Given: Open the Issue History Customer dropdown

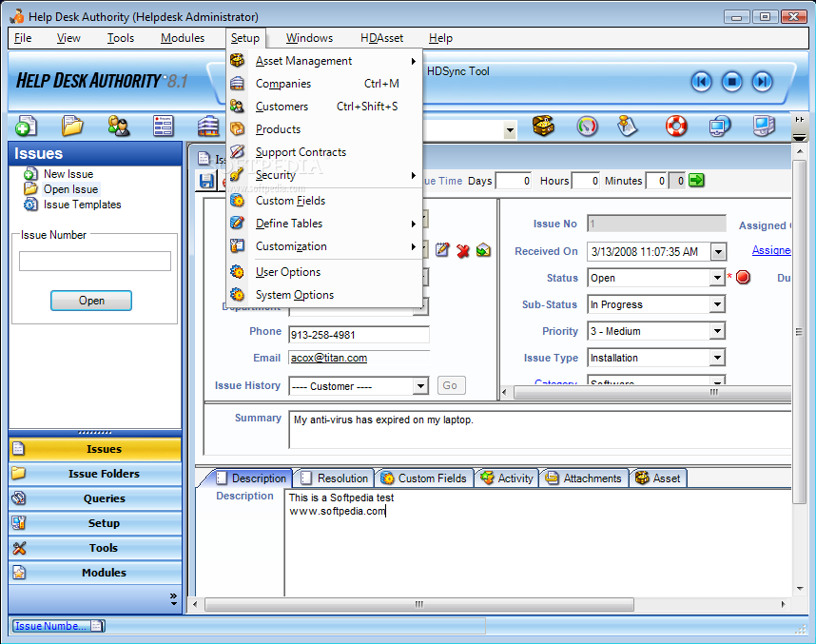Looking at the screenshot, I should click(x=420, y=386).
